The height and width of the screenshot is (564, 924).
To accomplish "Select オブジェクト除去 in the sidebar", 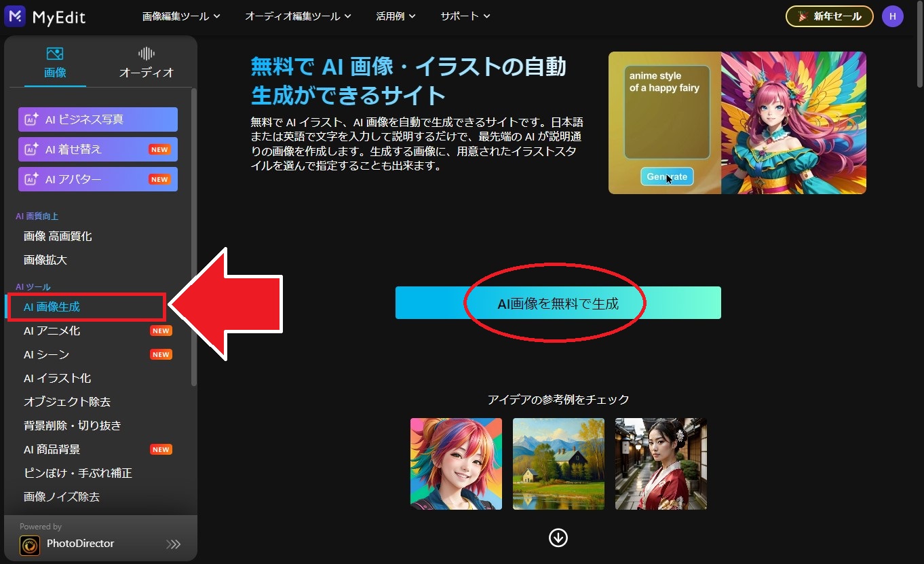I will [67, 402].
